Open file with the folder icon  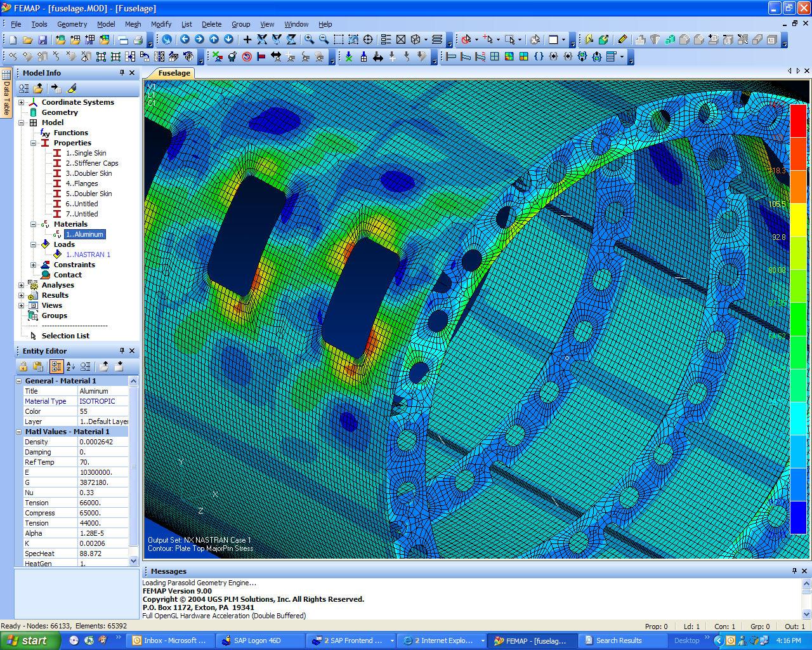point(28,39)
